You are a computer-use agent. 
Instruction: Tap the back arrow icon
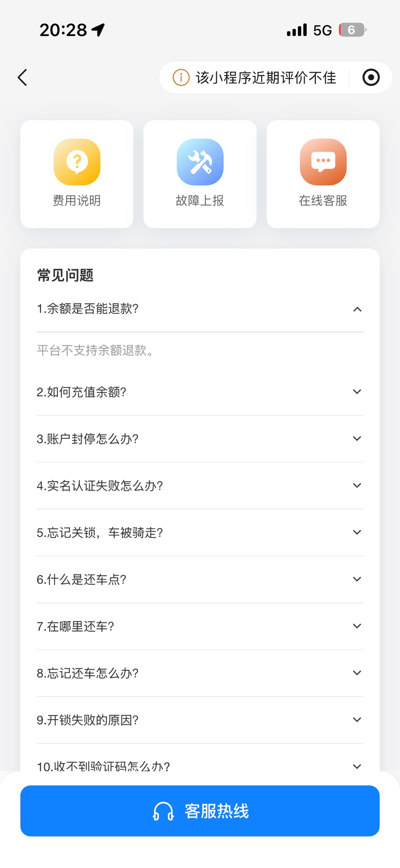point(23,77)
